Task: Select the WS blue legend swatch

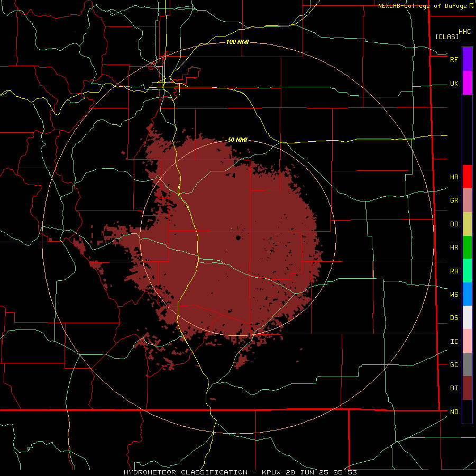Action: click(467, 294)
